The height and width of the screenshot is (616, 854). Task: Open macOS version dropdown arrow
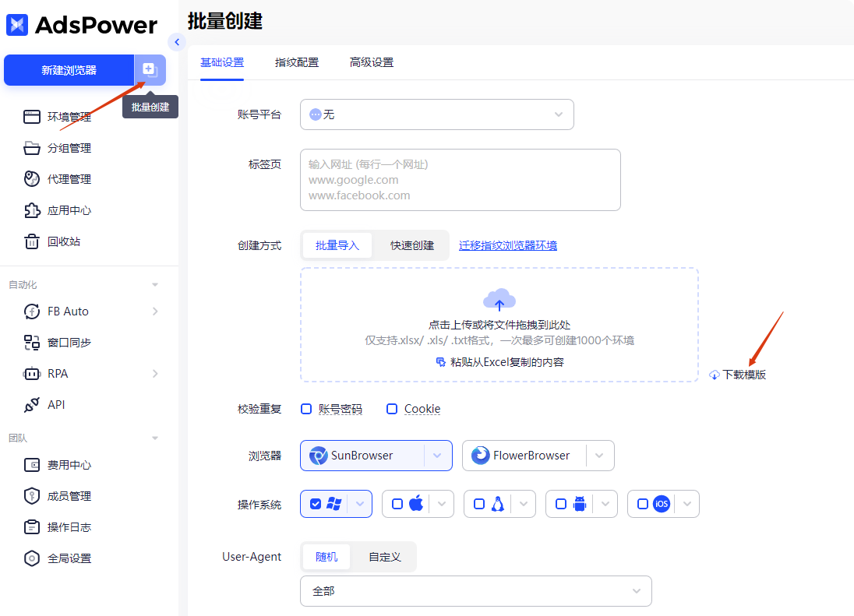coord(442,504)
